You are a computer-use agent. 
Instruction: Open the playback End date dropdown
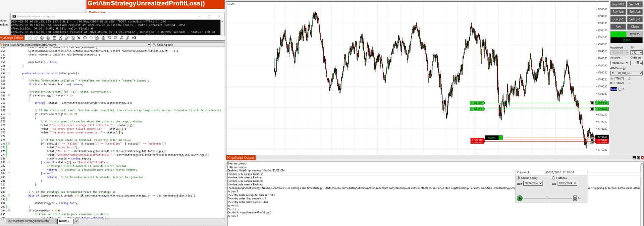pyautogui.click(x=568, y=183)
